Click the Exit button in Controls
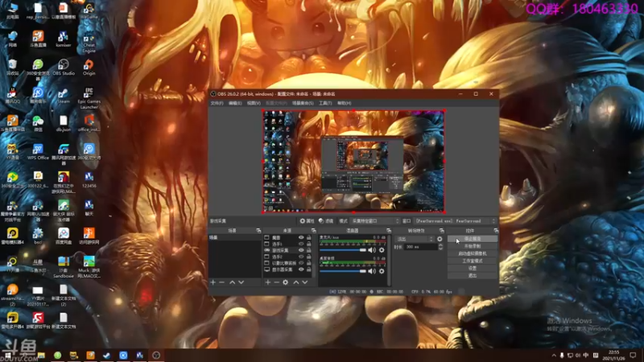Screen dimensions: 644x362 pos(473,276)
